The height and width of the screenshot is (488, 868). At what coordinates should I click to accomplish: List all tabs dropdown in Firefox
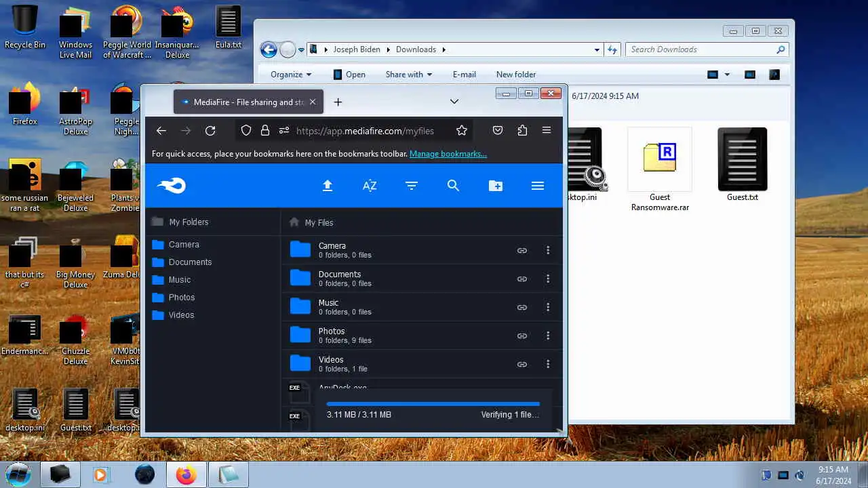[x=454, y=102]
